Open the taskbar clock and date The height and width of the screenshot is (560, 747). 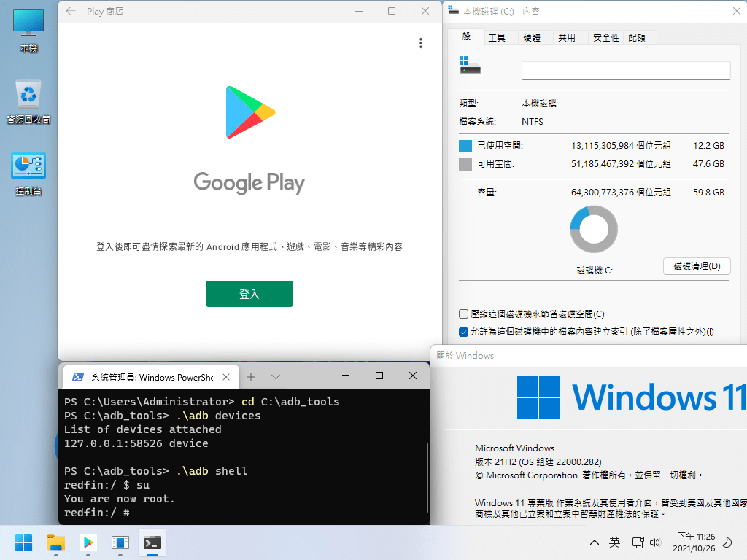click(694, 542)
